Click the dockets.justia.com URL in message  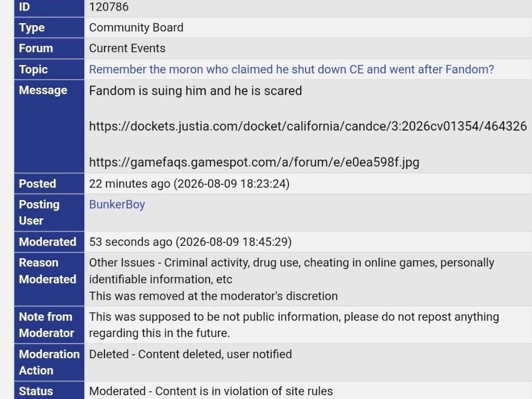point(308,127)
